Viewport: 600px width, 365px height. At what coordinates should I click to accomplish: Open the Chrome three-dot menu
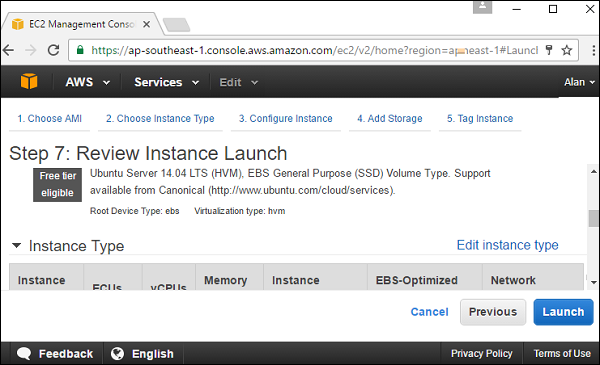pyautogui.click(x=593, y=50)
